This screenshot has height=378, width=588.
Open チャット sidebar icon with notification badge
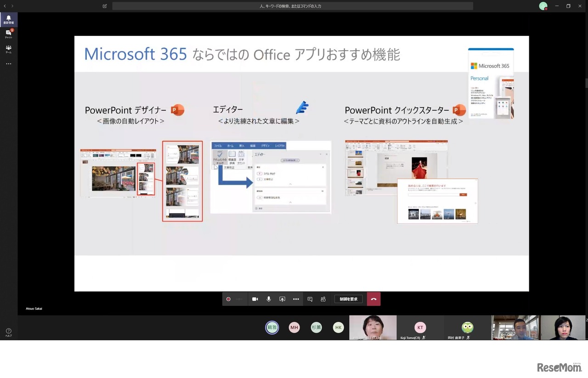coord(8,32)
